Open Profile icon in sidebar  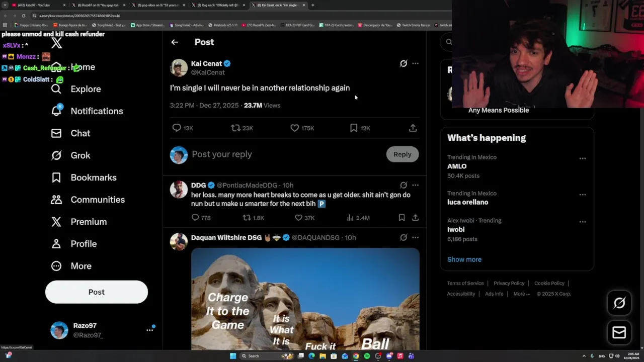(x=56, y=244)
